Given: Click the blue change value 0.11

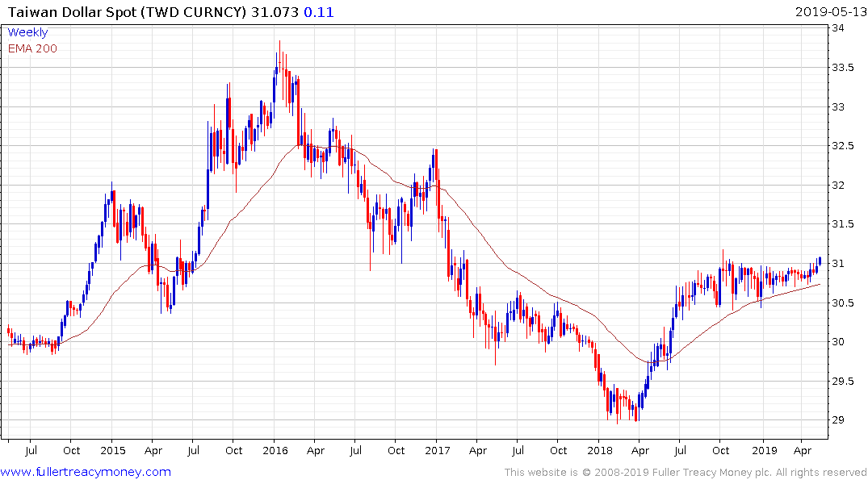Looking at the screenshot, I should click(x=319, y=11).
